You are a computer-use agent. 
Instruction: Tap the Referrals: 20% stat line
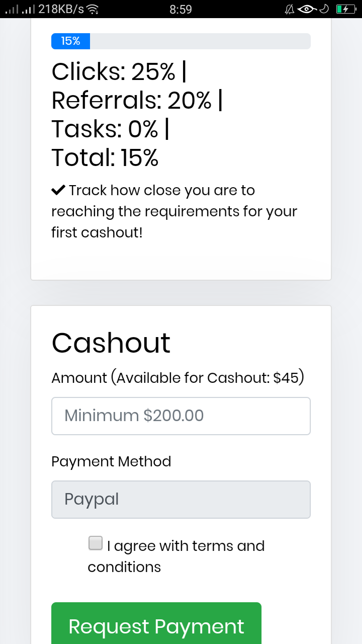(x=137, y=101)
